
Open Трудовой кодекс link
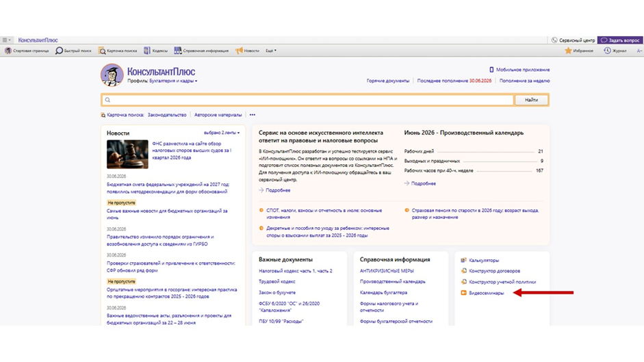[x=276, y=282]
